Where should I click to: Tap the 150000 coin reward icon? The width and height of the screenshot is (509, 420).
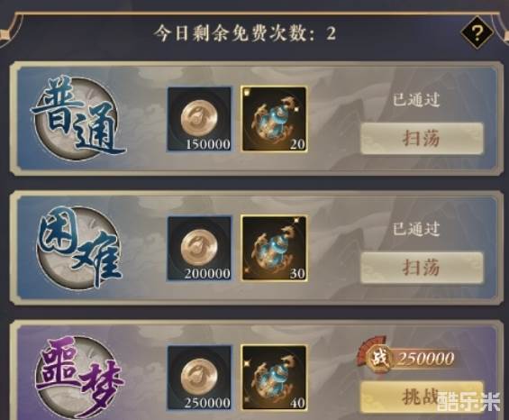pos(199,119)
